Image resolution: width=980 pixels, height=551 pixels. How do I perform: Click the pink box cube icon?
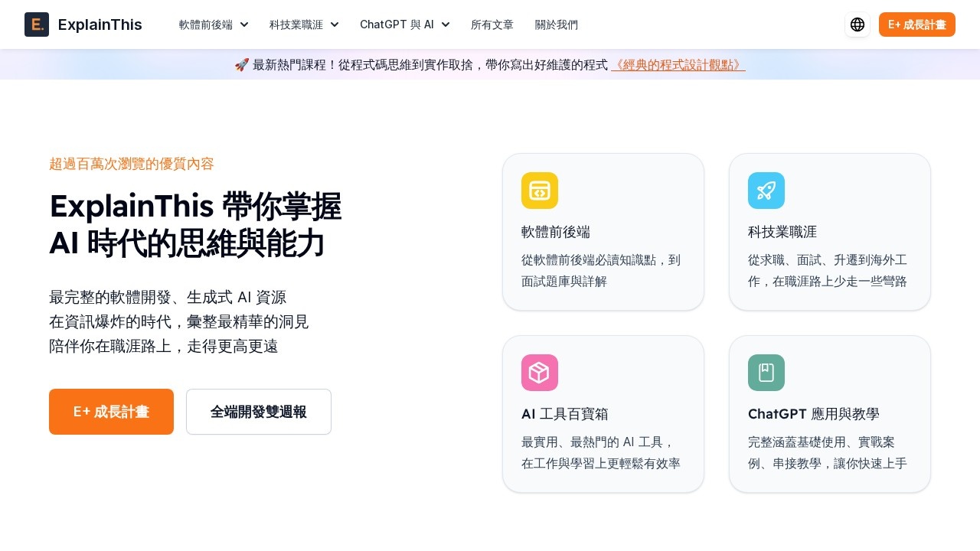coord(540,373)
